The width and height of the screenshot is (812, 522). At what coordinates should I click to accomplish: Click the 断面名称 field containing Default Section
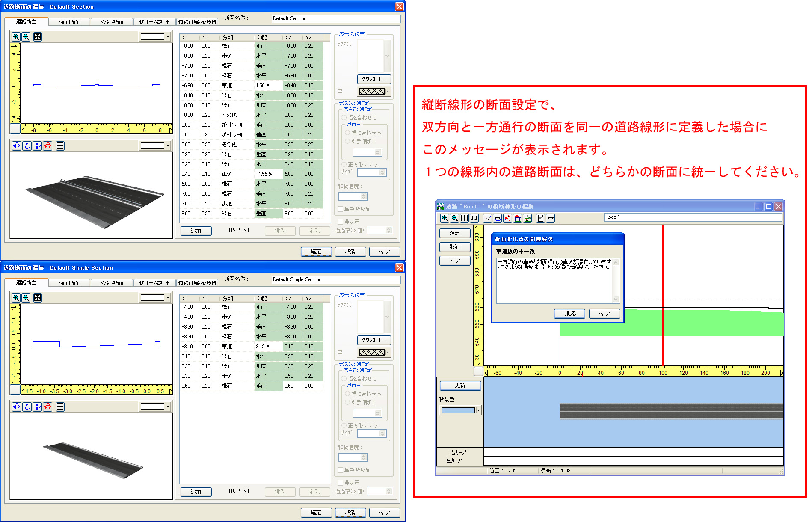(336, 18)
